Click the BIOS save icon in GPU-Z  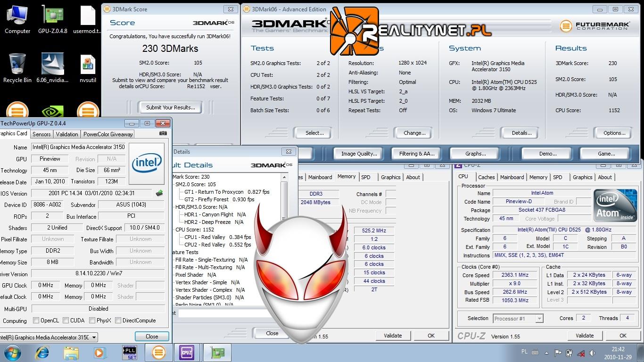[x=160, y=193]
